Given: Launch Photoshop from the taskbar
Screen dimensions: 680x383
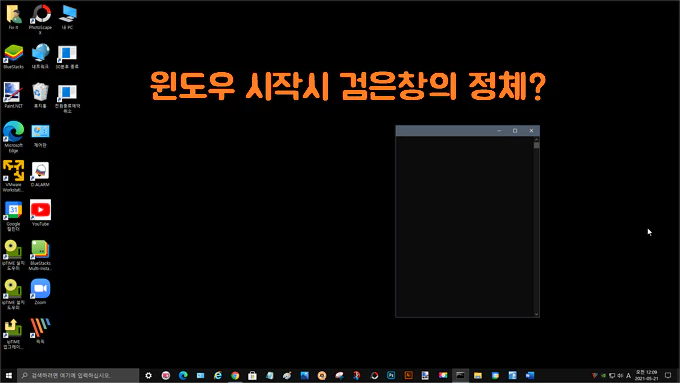Looking at the screenshot, I should click(391, 375).
